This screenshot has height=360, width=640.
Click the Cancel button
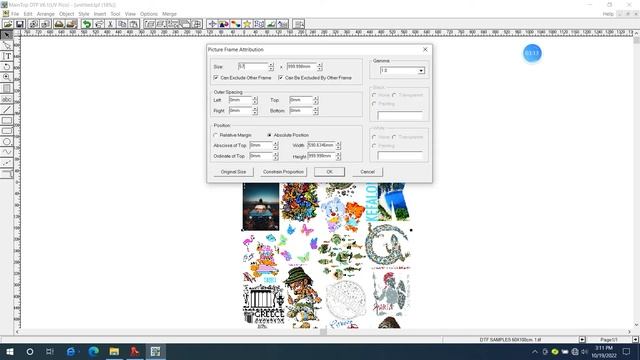pos(367,172)
